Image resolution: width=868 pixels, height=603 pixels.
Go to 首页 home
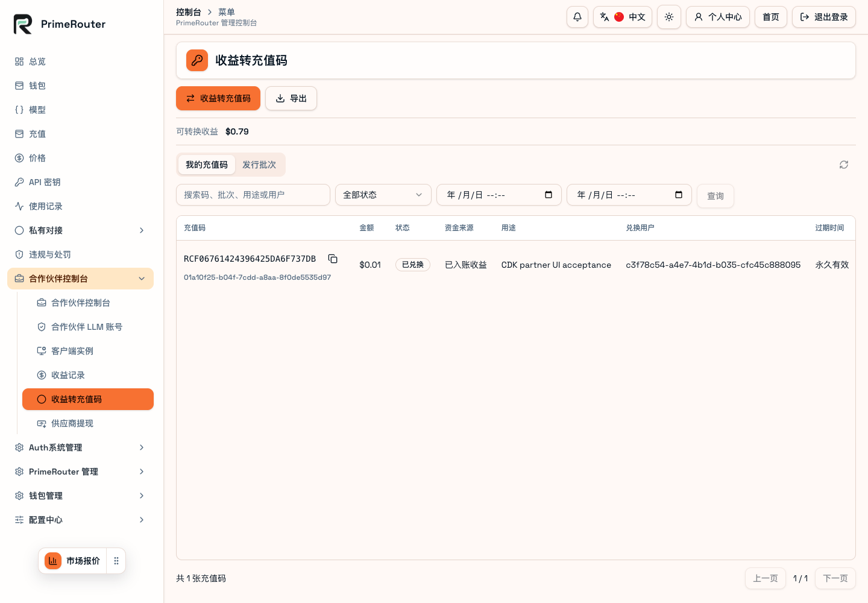coord(771,17)
